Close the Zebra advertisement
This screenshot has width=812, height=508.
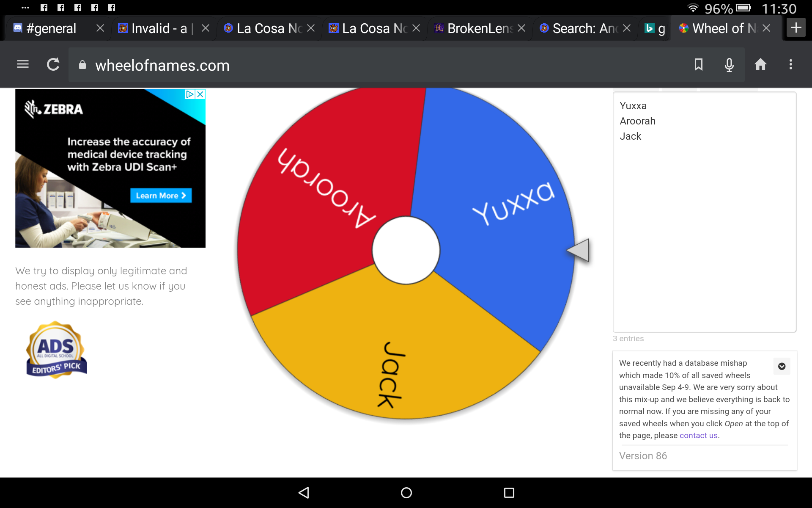200,94
